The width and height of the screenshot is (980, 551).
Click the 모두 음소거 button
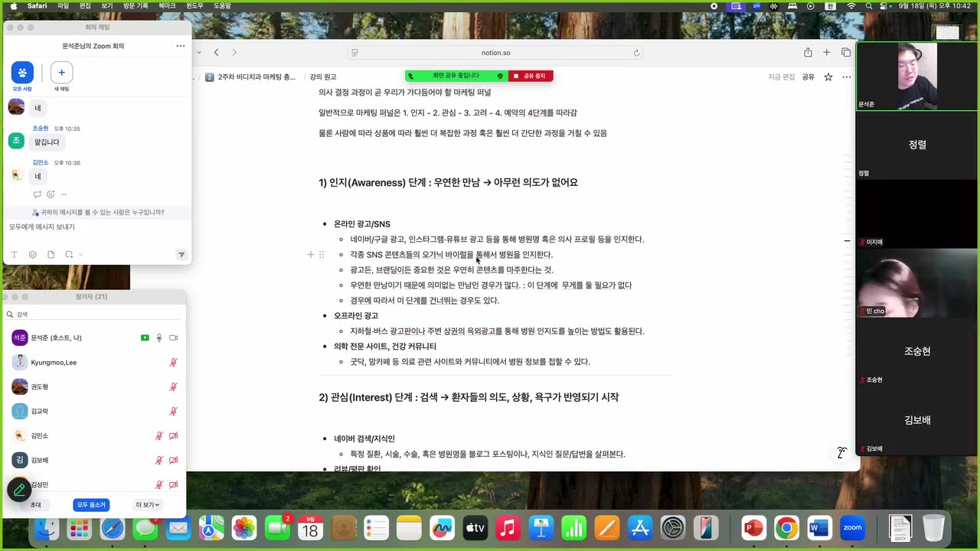pos(91,505)
